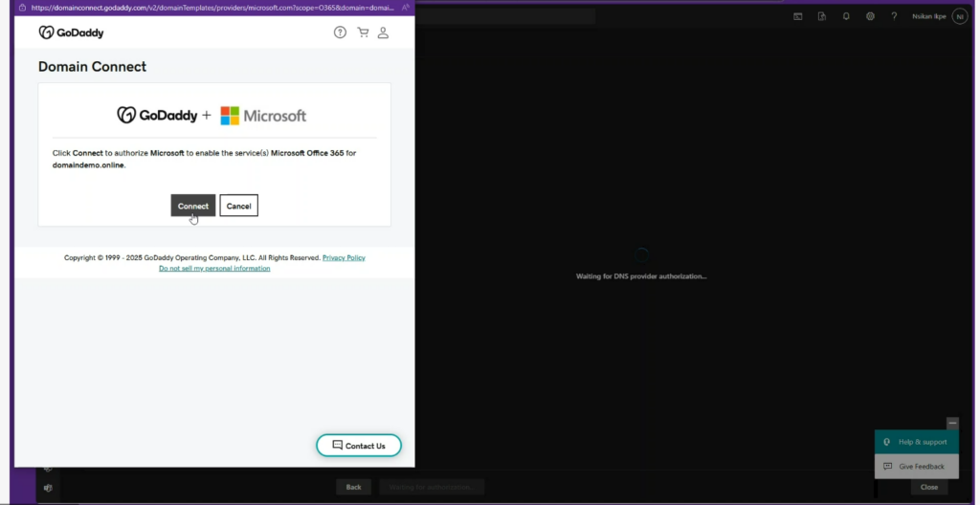
Task: Open the GoDaddy shopping cart icon
Action: pyautogui.click(x=363, y=33)
